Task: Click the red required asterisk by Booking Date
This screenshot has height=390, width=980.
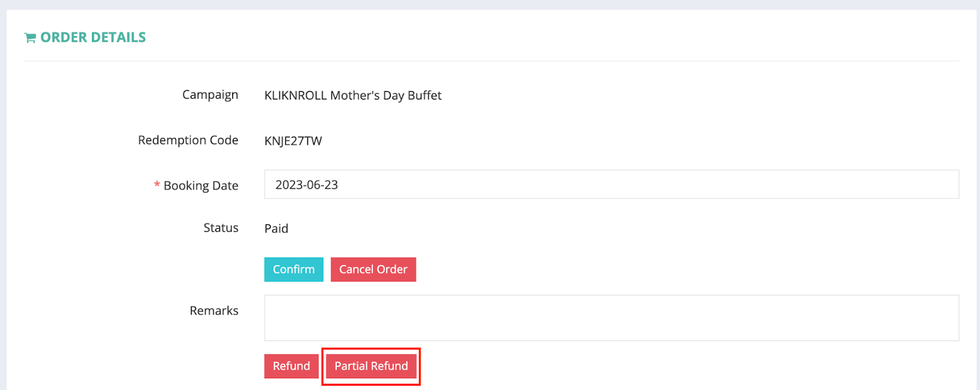Action: pos(157,185)
